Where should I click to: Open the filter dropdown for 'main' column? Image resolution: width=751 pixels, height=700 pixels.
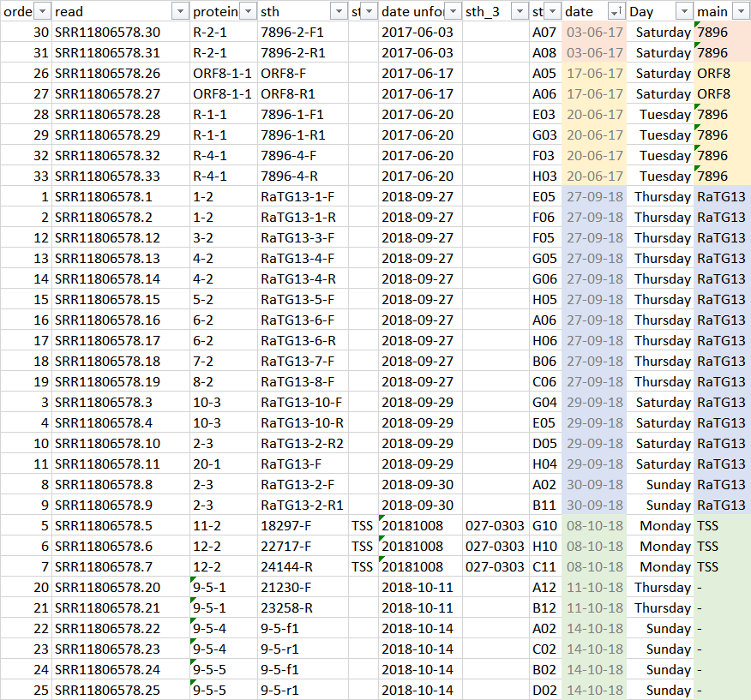pos(742,11)
